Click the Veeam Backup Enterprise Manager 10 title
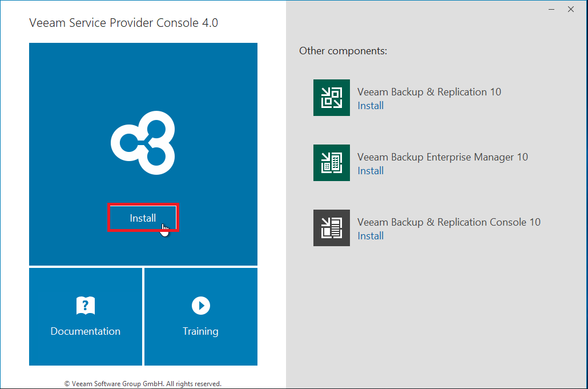Image resolution: width=588 pixels, height=389 pixels. tap(442, 157)
